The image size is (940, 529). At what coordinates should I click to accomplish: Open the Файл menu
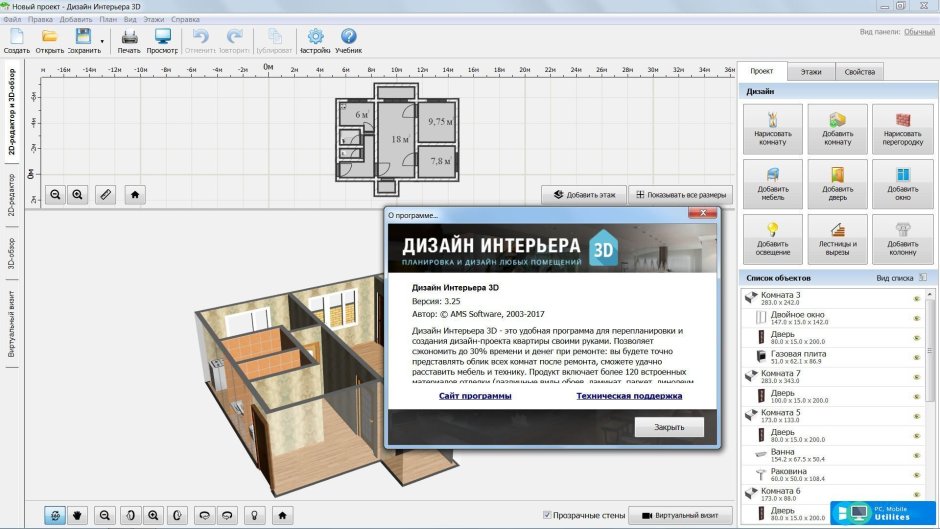point(12,19)
